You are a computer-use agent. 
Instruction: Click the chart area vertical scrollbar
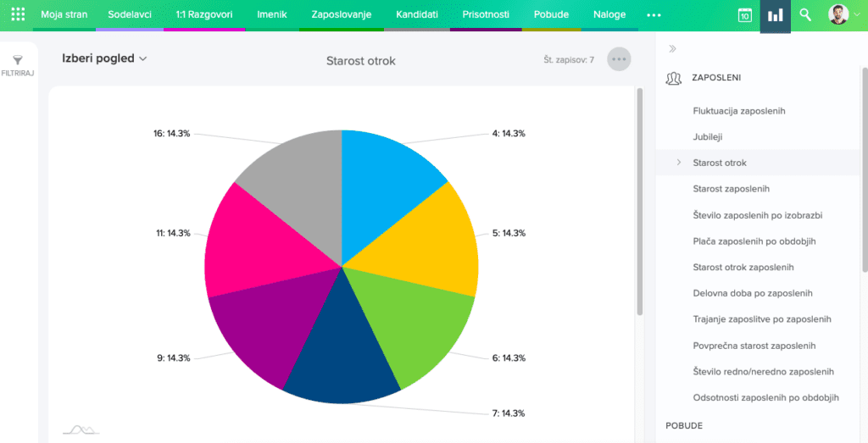click(x=640, y=203)
